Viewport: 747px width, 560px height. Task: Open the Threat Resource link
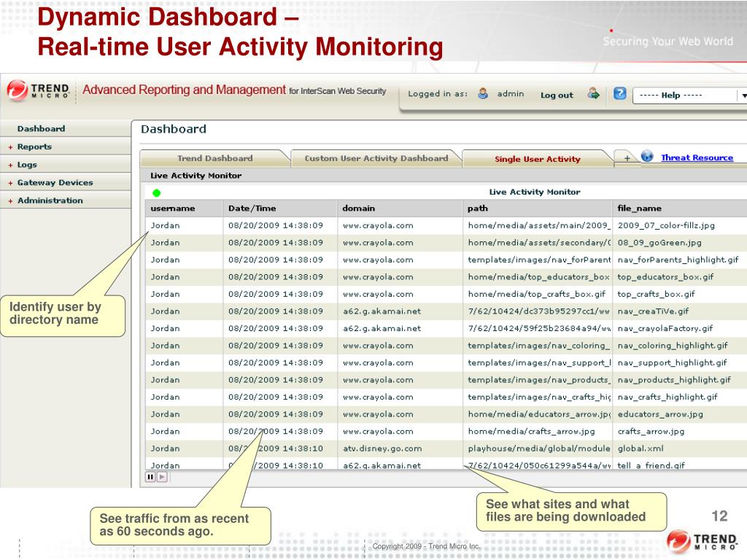click(697, 157)
